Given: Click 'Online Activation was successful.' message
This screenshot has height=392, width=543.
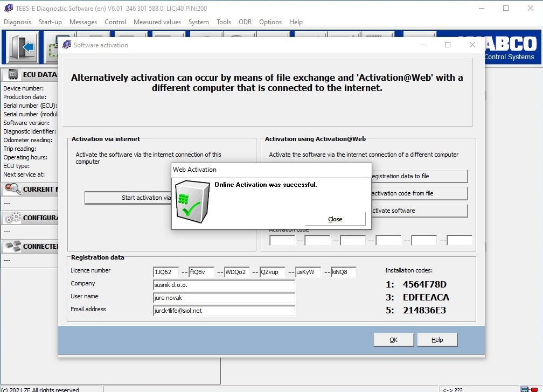Looking at the screenshot, I should pos(266,185).
